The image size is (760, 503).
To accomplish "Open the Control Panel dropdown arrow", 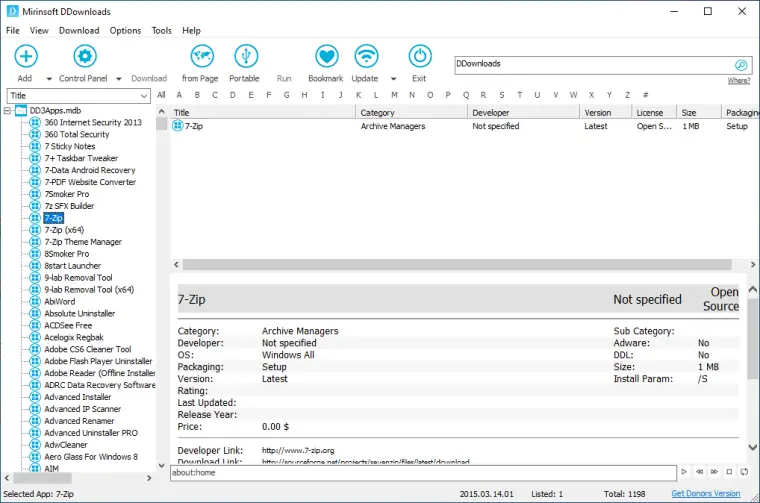I will tap(119, 79).
